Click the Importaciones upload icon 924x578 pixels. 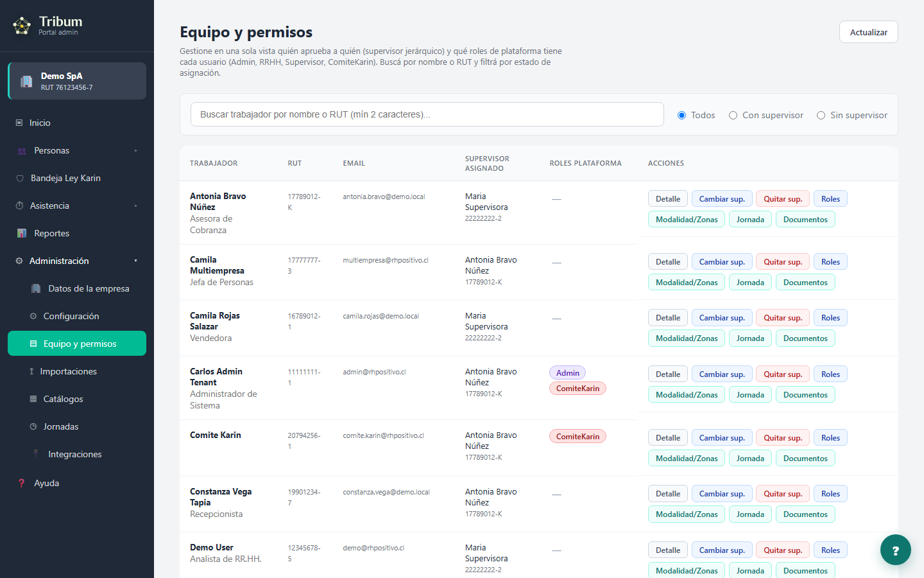(x=31, y=372)
